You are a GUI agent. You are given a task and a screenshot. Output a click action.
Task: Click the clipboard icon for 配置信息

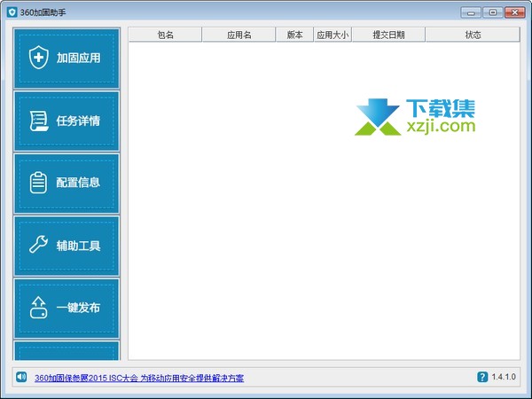tap(38, 183)
